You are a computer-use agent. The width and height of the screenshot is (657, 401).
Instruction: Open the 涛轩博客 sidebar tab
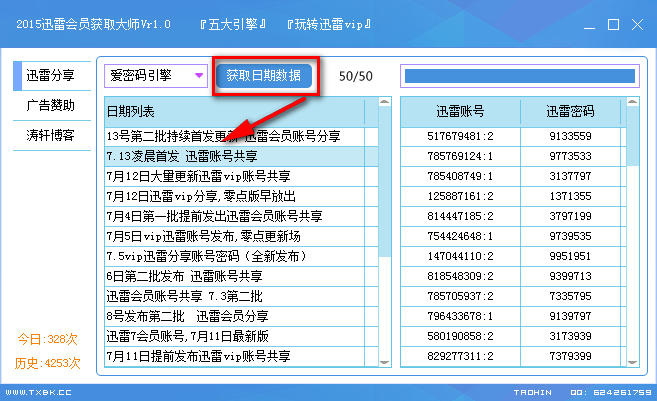coord(52,136)
